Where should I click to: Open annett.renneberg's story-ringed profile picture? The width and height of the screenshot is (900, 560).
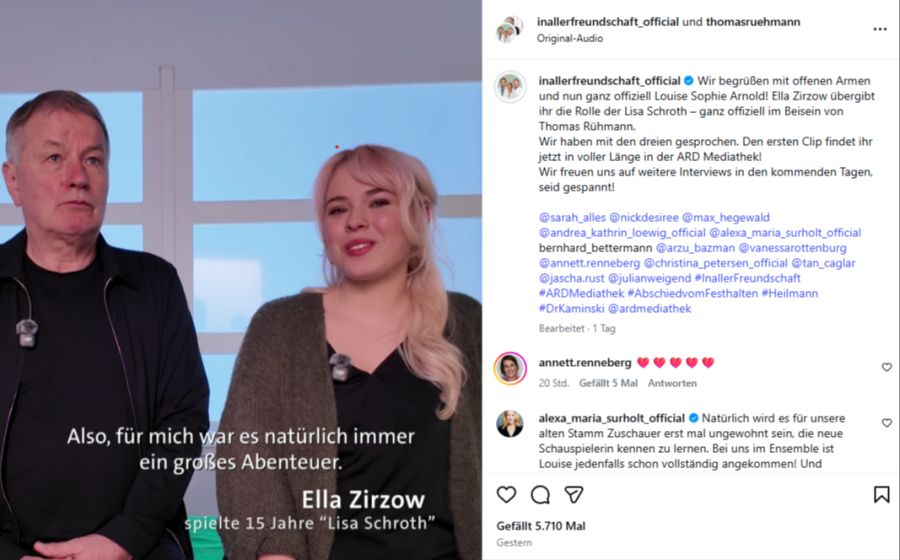(510, 368)
